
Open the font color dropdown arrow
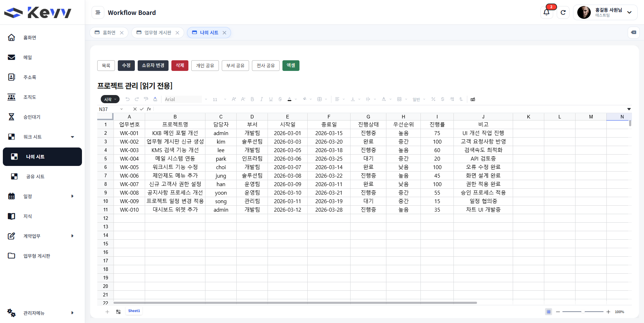(x=295, y=99)
